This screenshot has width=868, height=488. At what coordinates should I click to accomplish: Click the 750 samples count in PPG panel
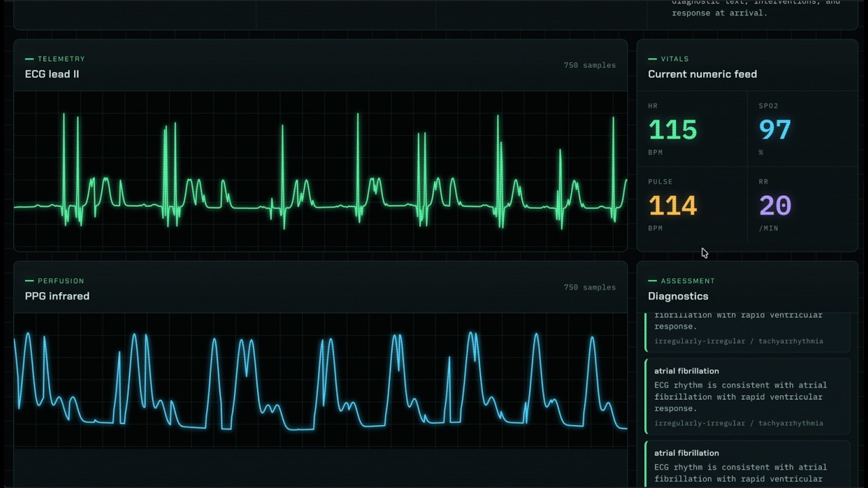[590, 287]
